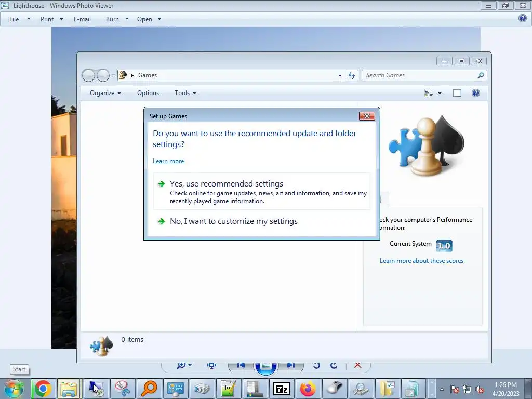Image resolution: width=532 pixels, height=399 pixels.
Task: Open the Snipping Tool taskbar icon
Action: 122,389
